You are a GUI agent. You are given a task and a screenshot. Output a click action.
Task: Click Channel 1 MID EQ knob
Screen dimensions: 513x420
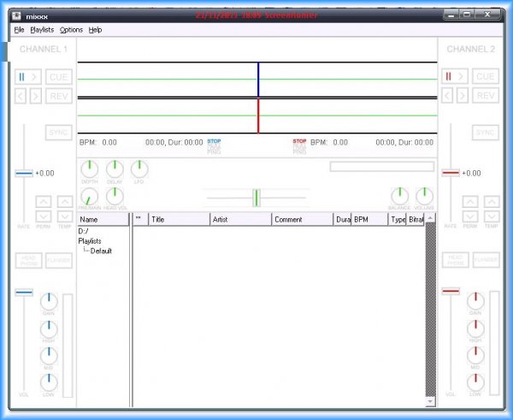coord(49,356)
